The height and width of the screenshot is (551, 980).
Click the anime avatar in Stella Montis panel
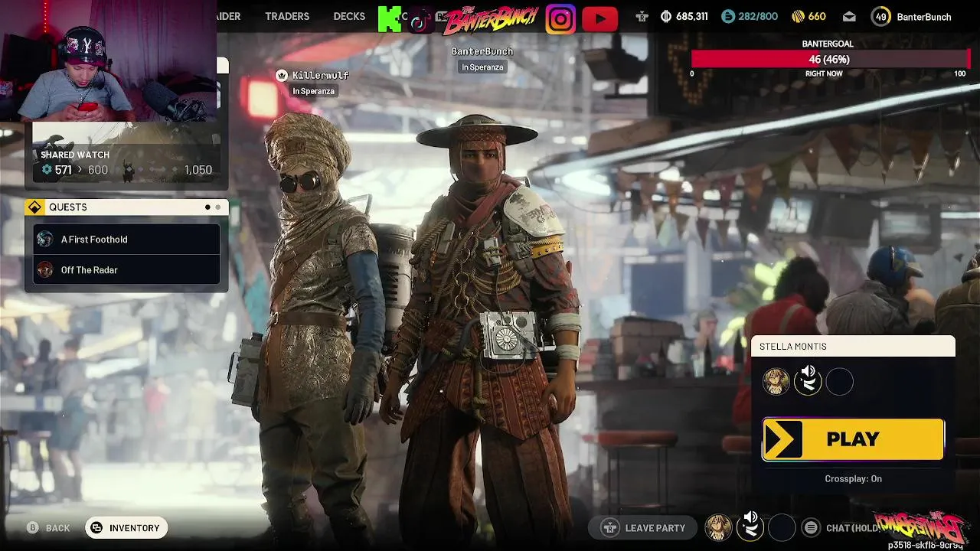click(776, 381)
